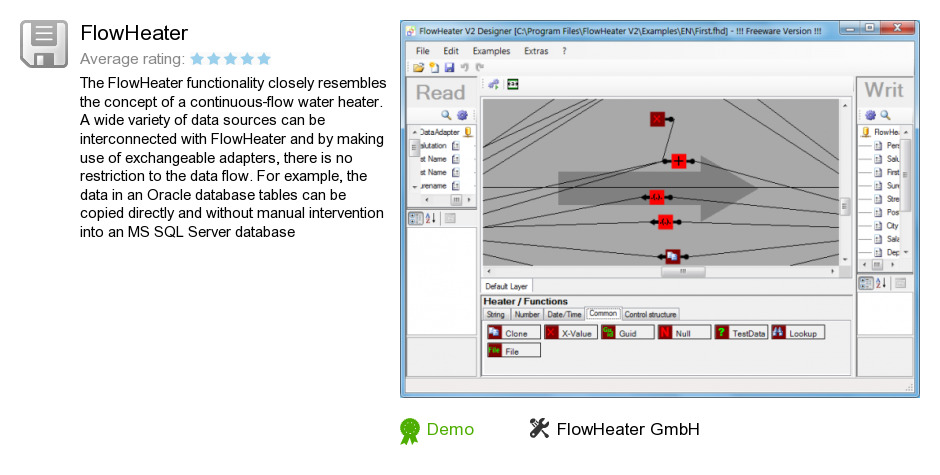The width and height of the screenshot is (940, 475).
Task: Click the canvas scroll left arrow
Action: [x=489, y=272]
